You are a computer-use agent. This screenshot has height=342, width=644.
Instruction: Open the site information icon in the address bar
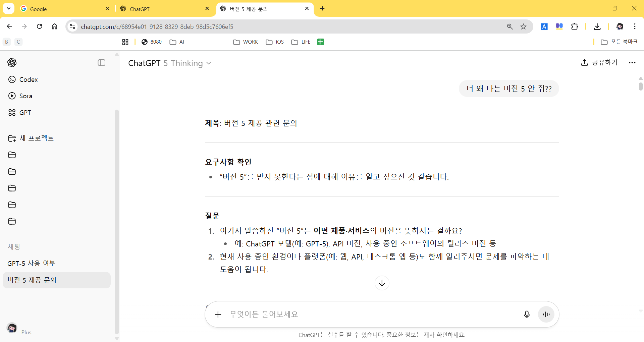click(x=72, y=26)
